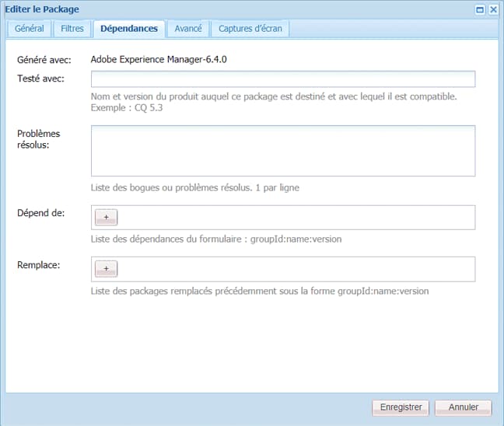Click the 'Editer le Package' title text
504x426 pixels.
pyautogui.click(x=42, y=9)
